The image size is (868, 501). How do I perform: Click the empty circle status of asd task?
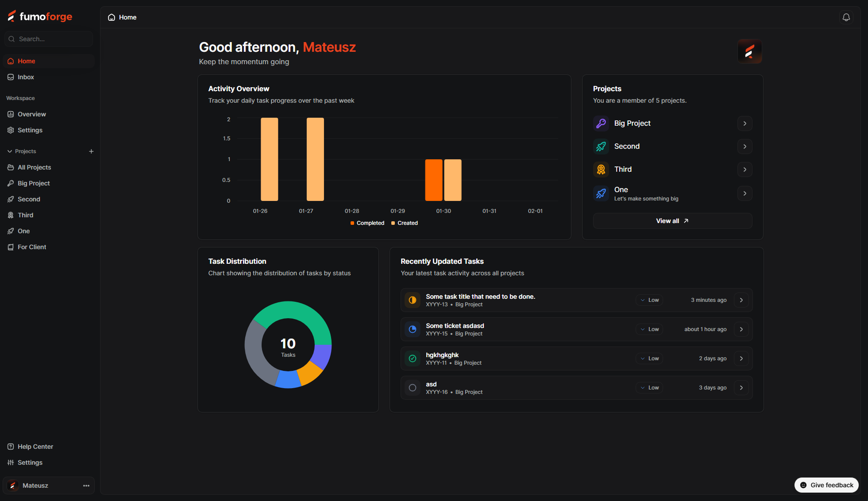click(413, 388)
